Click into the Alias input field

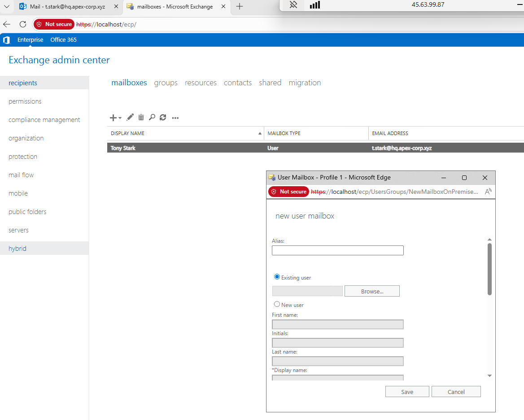(337, 250)
